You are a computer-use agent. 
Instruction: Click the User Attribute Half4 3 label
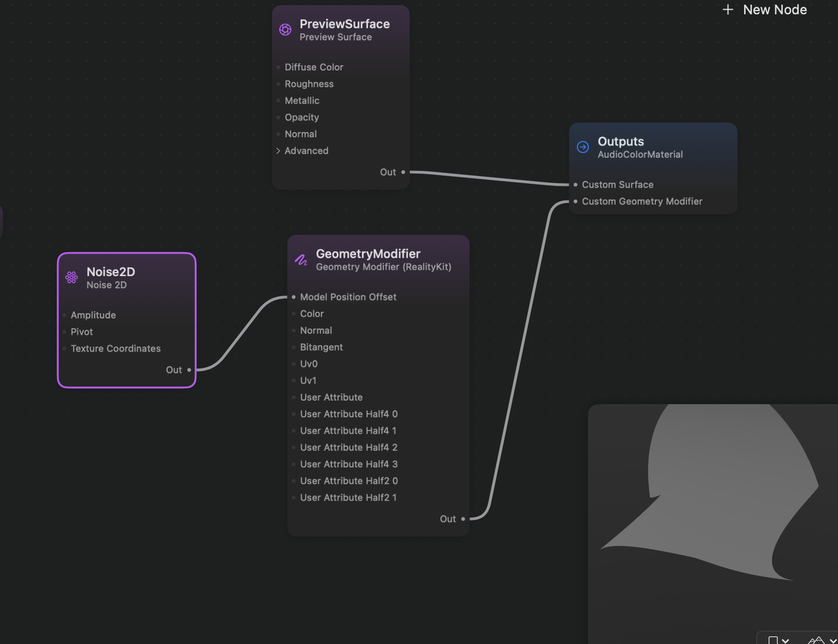point(349,464)
